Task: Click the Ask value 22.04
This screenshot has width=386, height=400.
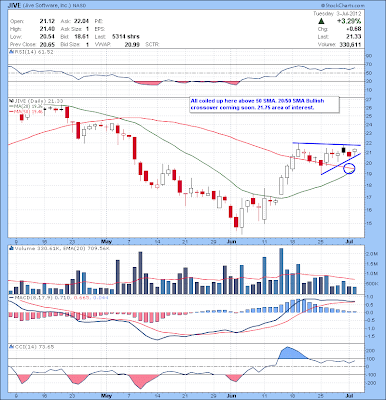Action: (81, 21)
